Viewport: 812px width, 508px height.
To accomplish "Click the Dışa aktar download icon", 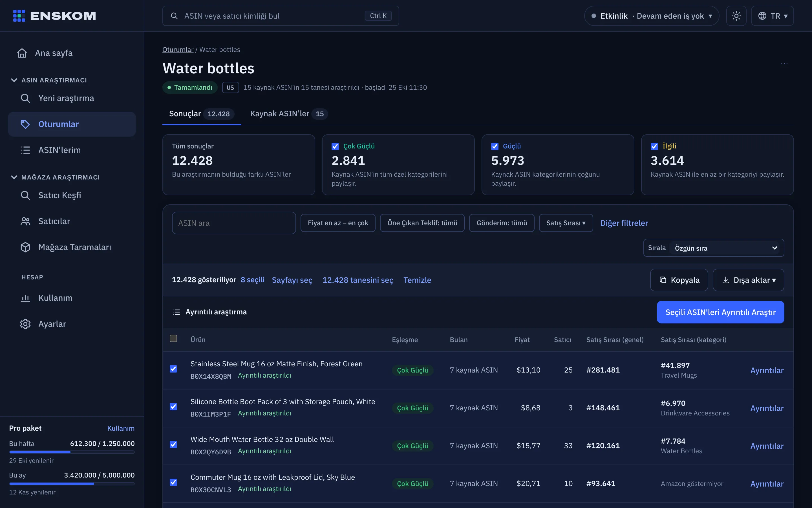I will (726, 280).
